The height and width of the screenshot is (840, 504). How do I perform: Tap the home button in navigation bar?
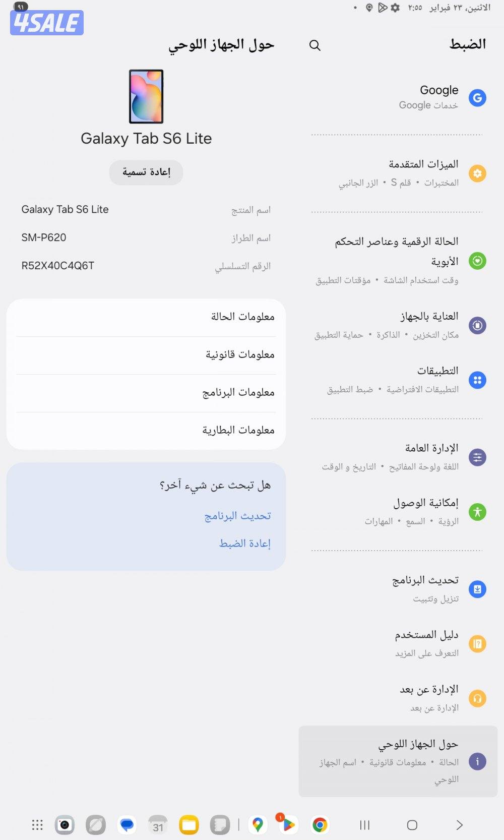pyautogui.click(x=412, y=825)
